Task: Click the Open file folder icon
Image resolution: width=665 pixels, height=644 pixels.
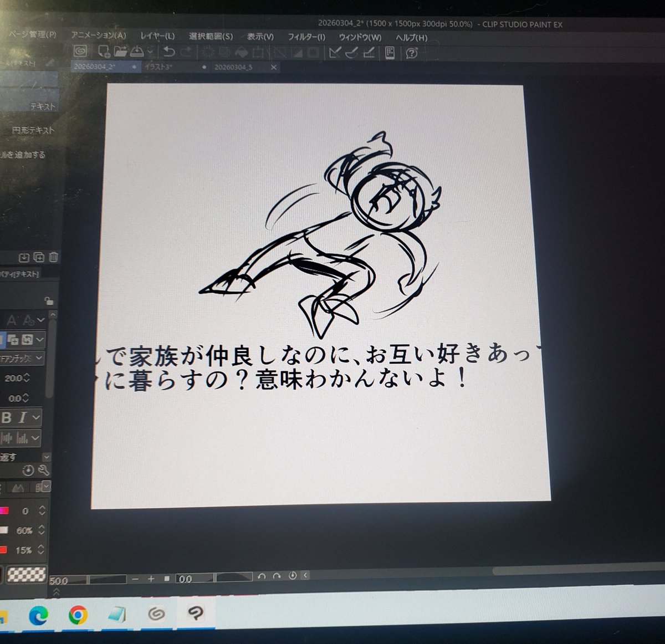Action: point(120,52)
